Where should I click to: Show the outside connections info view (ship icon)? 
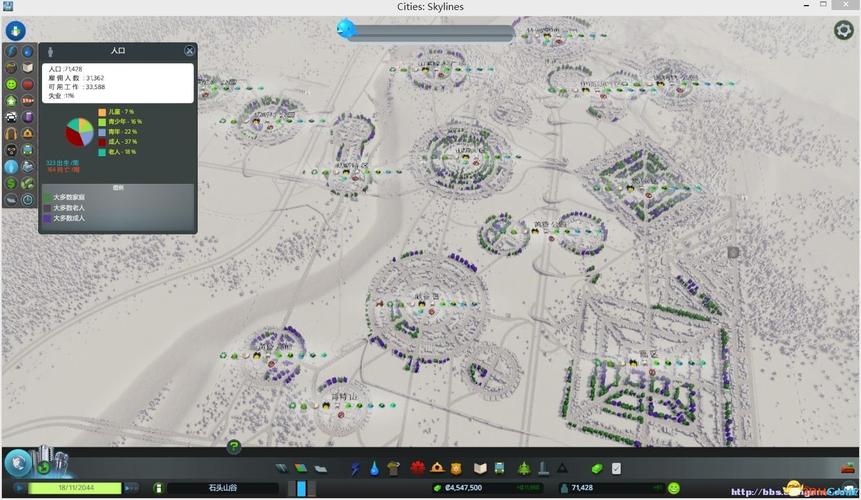tap(27, 166)
